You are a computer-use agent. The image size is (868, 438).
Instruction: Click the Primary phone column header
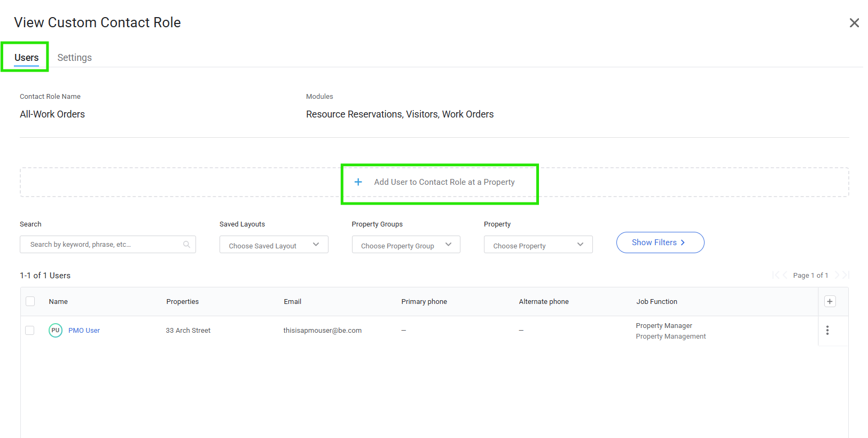(424, 302)
